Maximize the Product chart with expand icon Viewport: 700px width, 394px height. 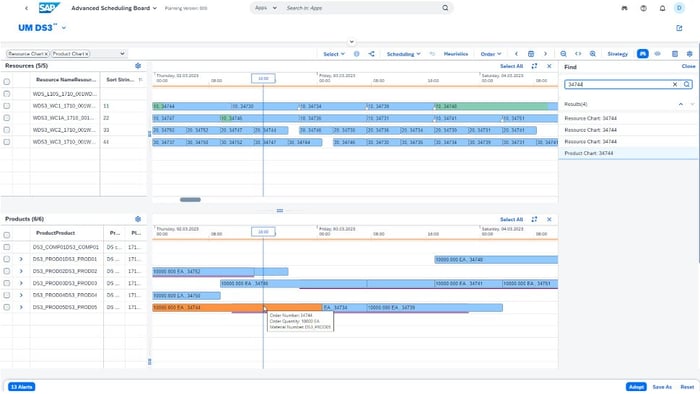[534, 220]
